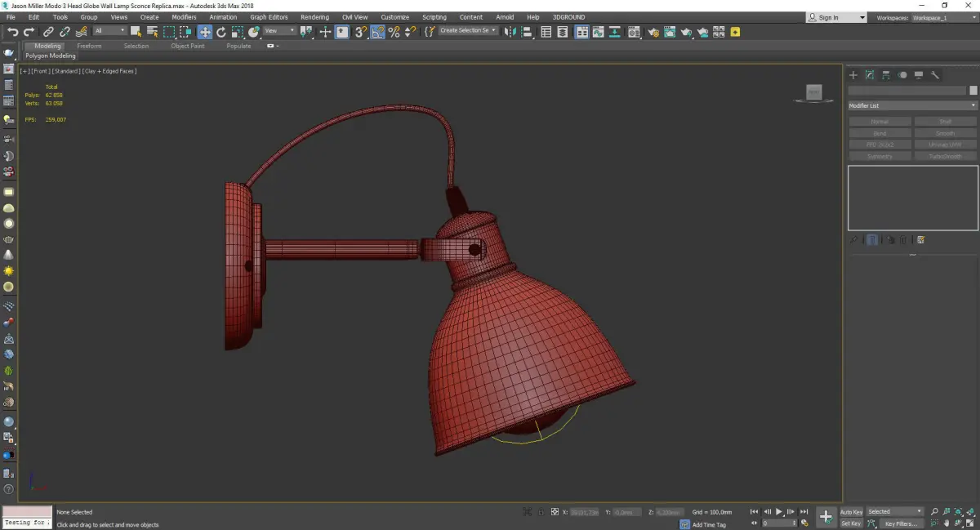The width and height of the screenshot is (980, 530).
Task: Open the Utilities wrench panel icon
Action: pos(935,75)
